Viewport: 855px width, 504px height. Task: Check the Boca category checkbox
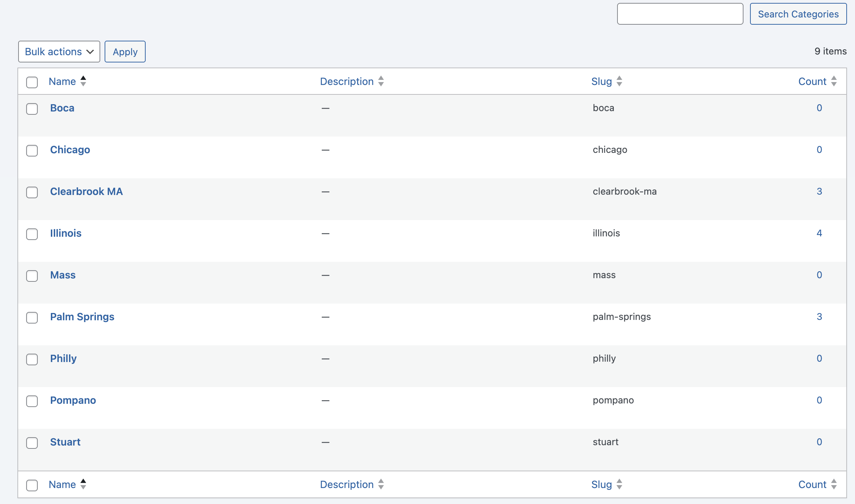pyautogui.click(x=32, y=109)
